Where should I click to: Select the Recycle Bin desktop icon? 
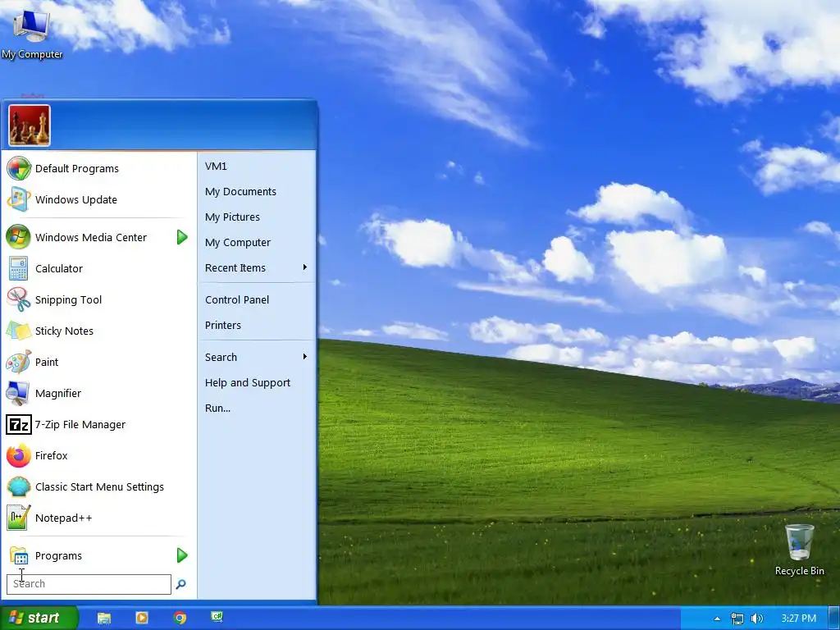[x=799, y=550]
